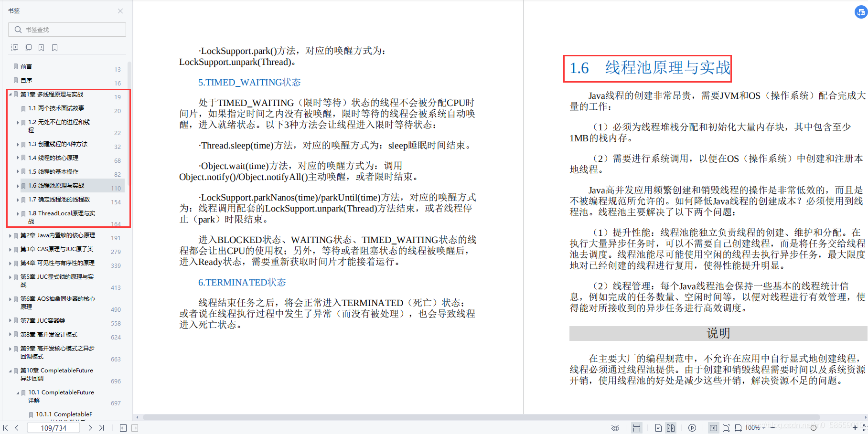The image size is (868, 434).
Task: Expand the 1.6 线程池原理与实战 bookmark
Action: [18, 186]
